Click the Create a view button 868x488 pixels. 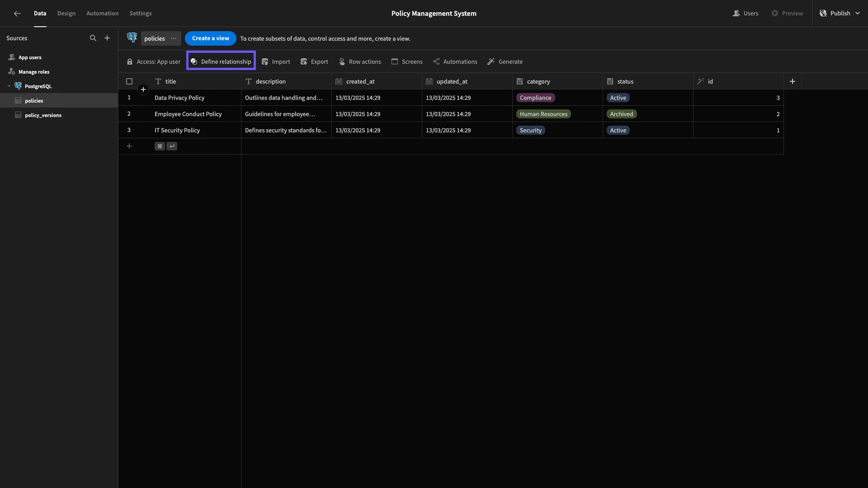tap(210, 38)
